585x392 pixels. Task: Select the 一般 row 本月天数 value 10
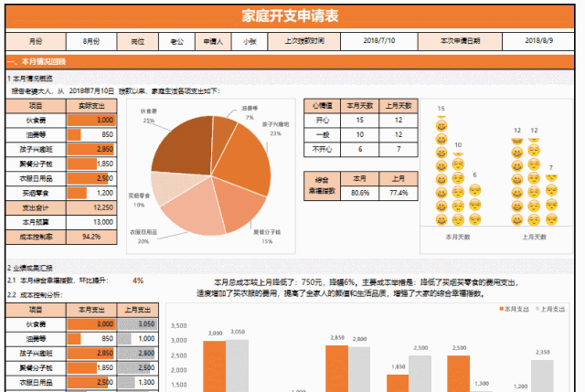[x=359, y=134]
